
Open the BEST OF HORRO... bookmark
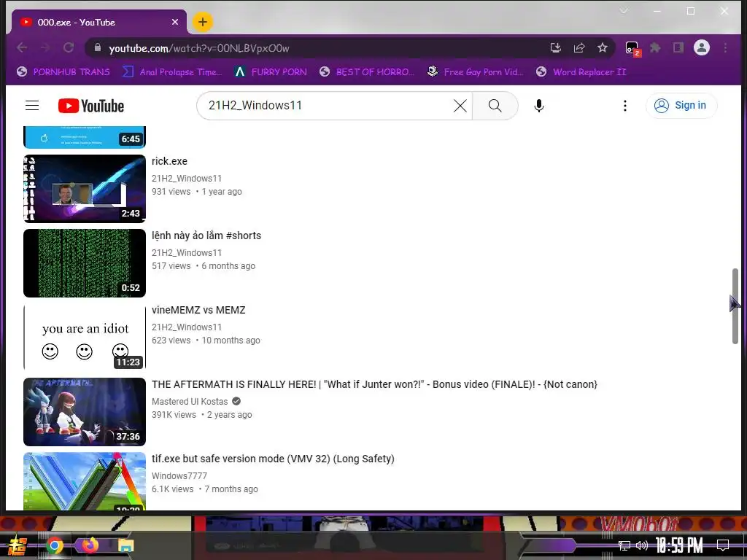point(367,72)
